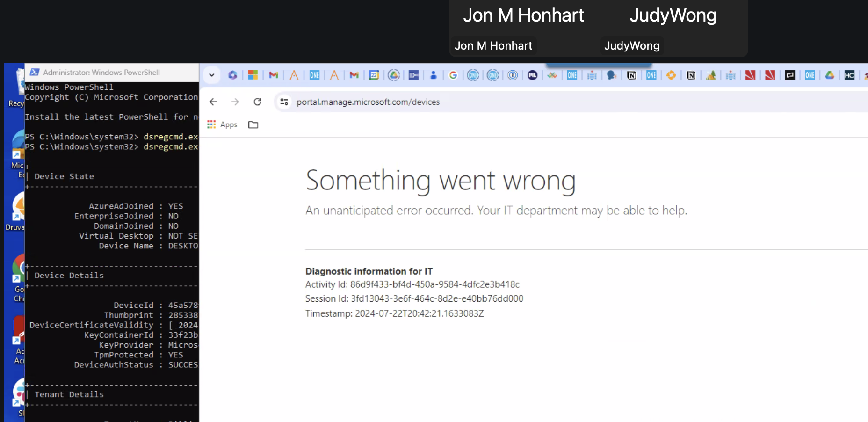This screenshot has height=422, width=868.
Task: Open the tab with the dark round PL icon
Action: pos(532,75)
